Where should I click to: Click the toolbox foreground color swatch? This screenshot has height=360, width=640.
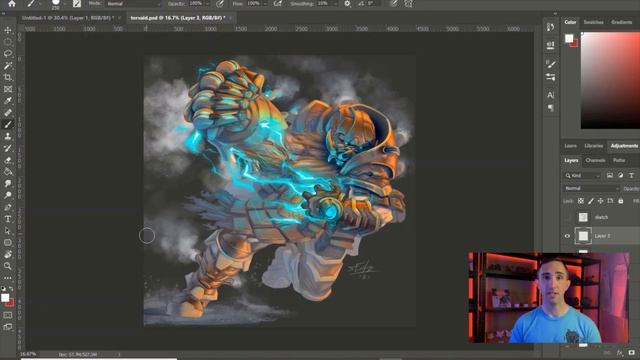(x=5, y=298)
